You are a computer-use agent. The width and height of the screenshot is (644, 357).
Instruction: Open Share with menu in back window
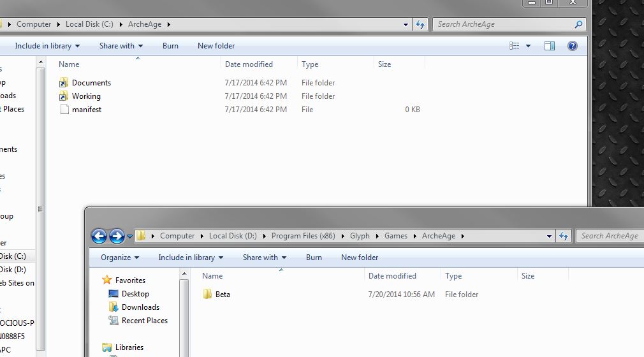(x=121, y=46)
